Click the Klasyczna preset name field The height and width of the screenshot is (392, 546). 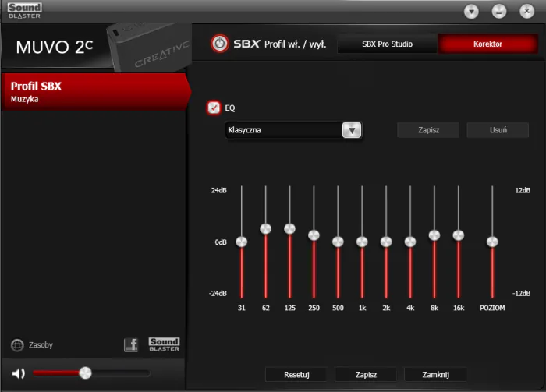point(283,130)
